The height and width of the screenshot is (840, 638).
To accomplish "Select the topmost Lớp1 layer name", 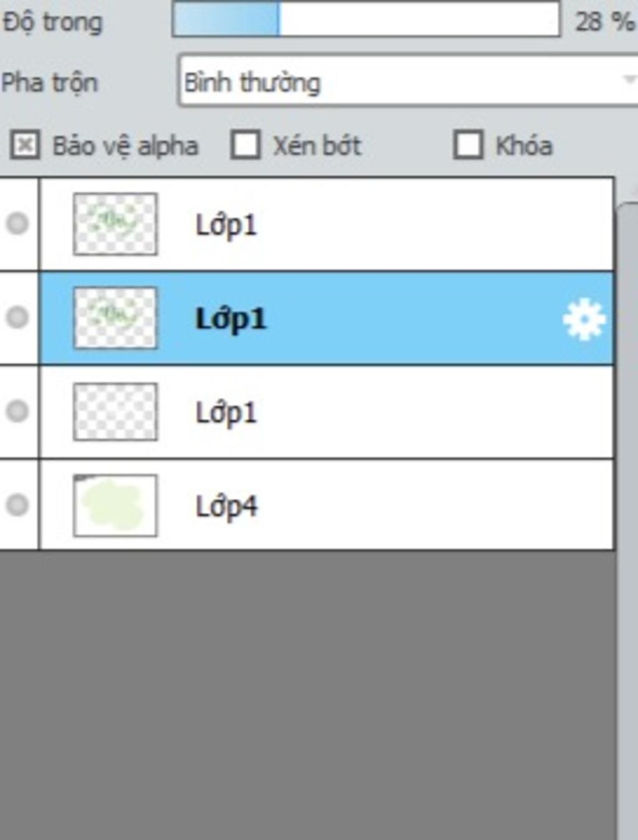I will click(x=226, y=225).
